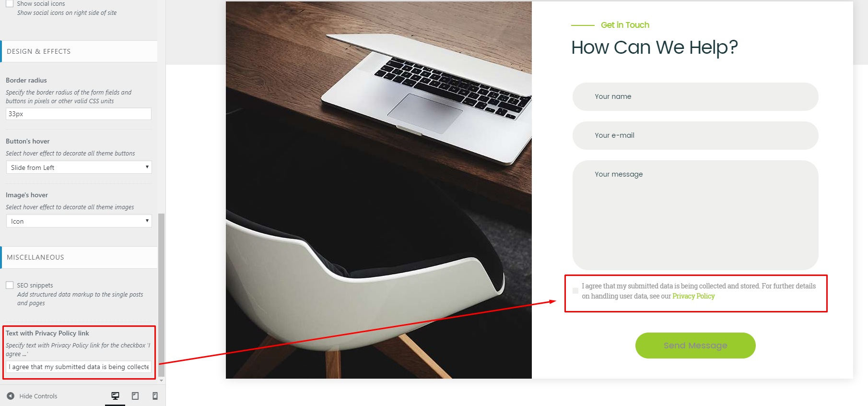This screenshot has height=406, width=868.
Task: Switch to tablet preview device icon
Action: tap(135, 396)
